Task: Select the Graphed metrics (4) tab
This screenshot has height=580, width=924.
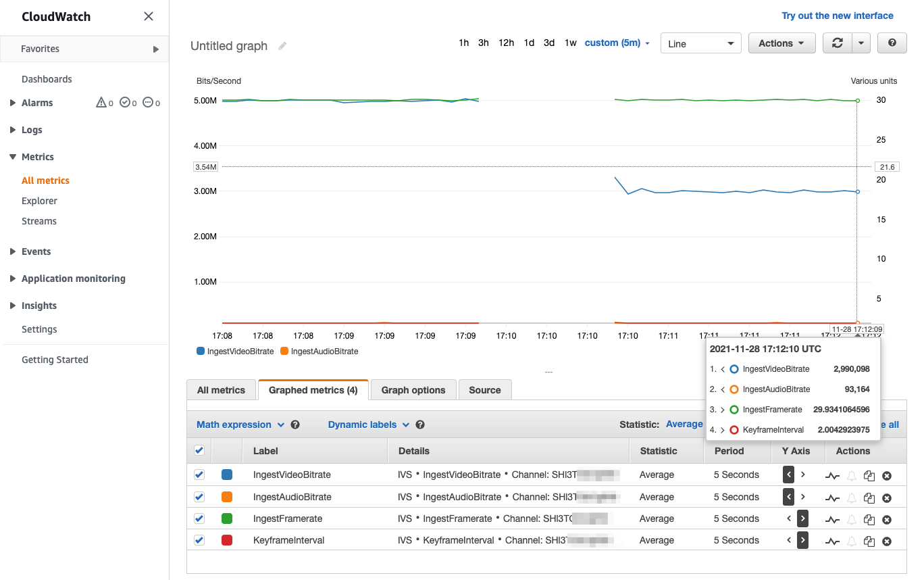Action: pos(313,390)
